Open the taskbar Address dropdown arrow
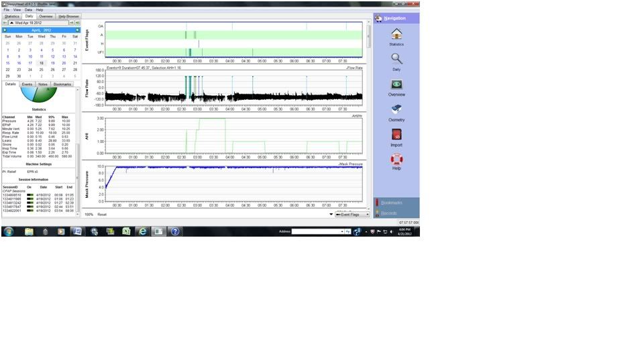 click(342, 232)
